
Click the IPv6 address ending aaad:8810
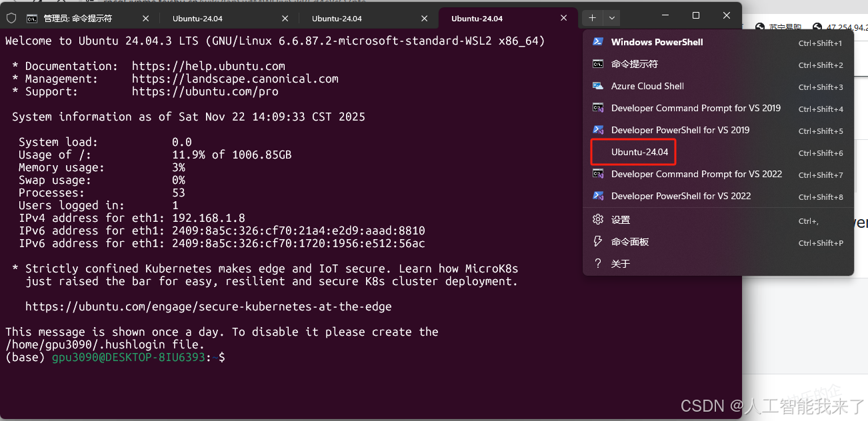[x=299, y=230]
